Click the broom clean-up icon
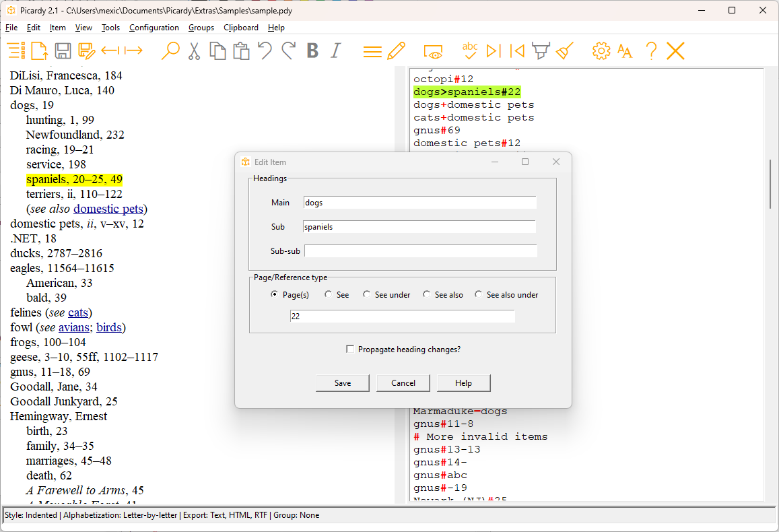Screen dimensions: 779x532 pyautogui.click(x=564, y=51)
